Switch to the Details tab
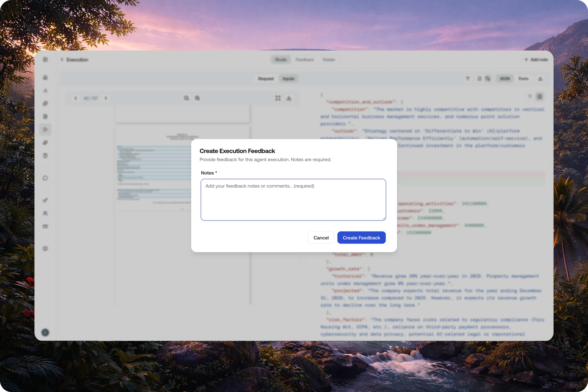This screenshot has height=392, width=588. click(x=328, y=60)
